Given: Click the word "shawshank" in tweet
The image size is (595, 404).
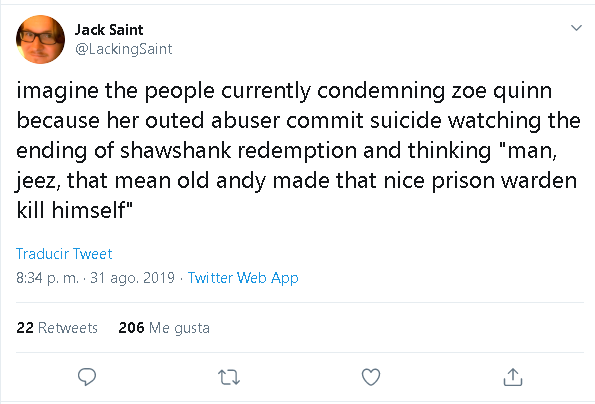Looking at the screenshot, I should [176, 151].
